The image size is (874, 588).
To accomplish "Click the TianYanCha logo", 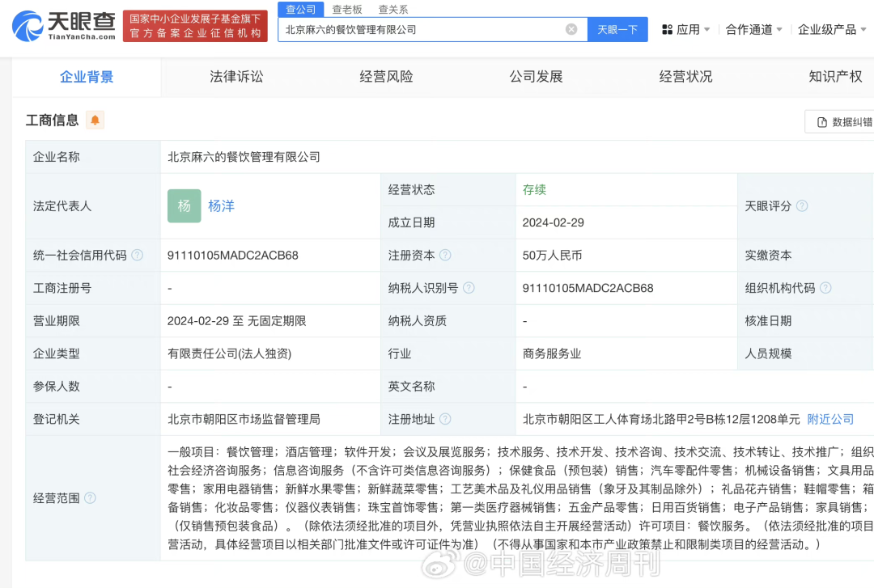I will 64,27.
